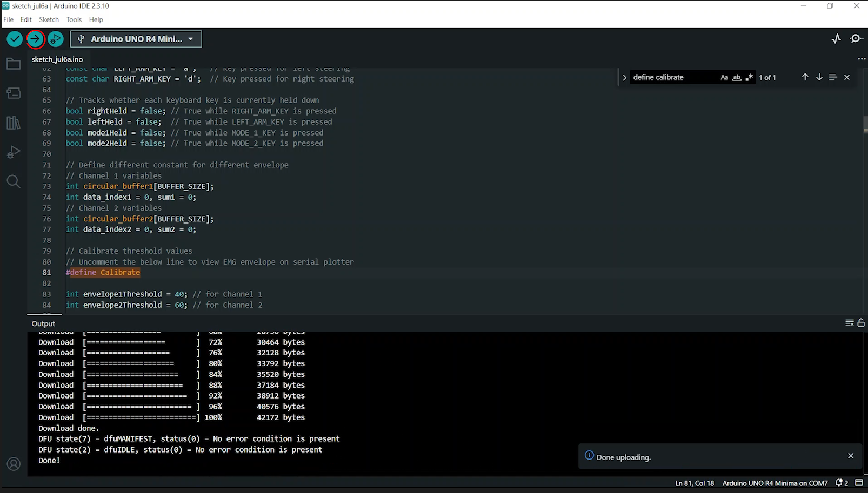Click the '// Channel 2 variables' comment
The image size is (868, 493).
click(x=113, y=208)
